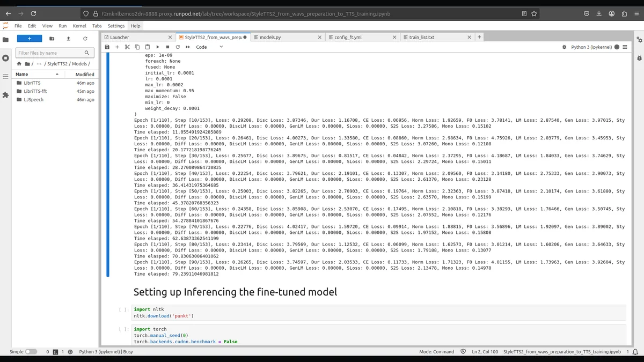Open the Edit menu
The height and width of the screenshot is (362, 644).
(x=32, y=26)
